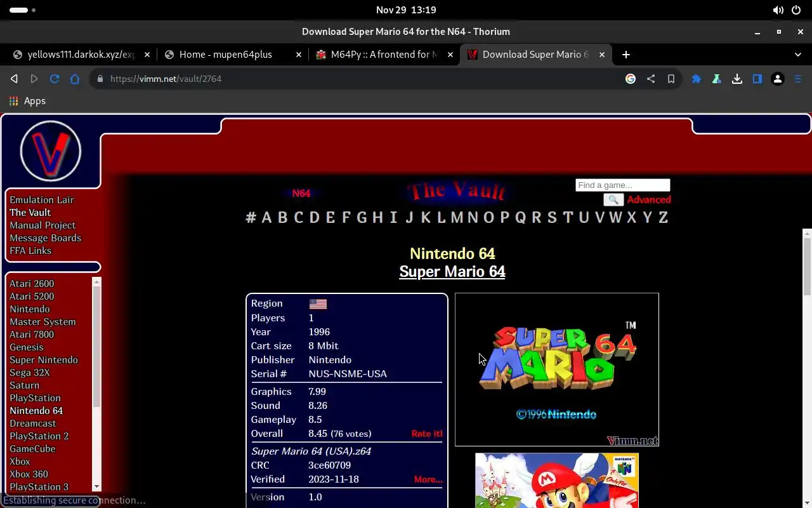Open The Vault in the sidebar
Screen dimensions: 812x508
point(30,213)
